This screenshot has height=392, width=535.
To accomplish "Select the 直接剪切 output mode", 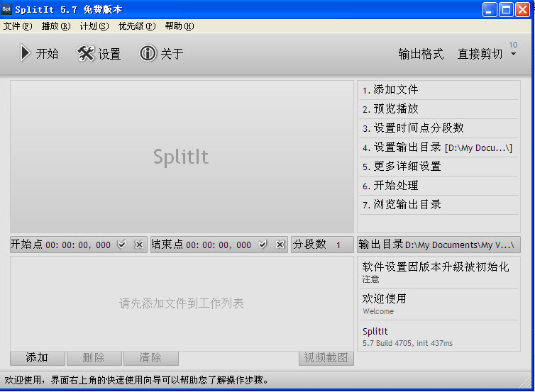I will coord(480,54).
